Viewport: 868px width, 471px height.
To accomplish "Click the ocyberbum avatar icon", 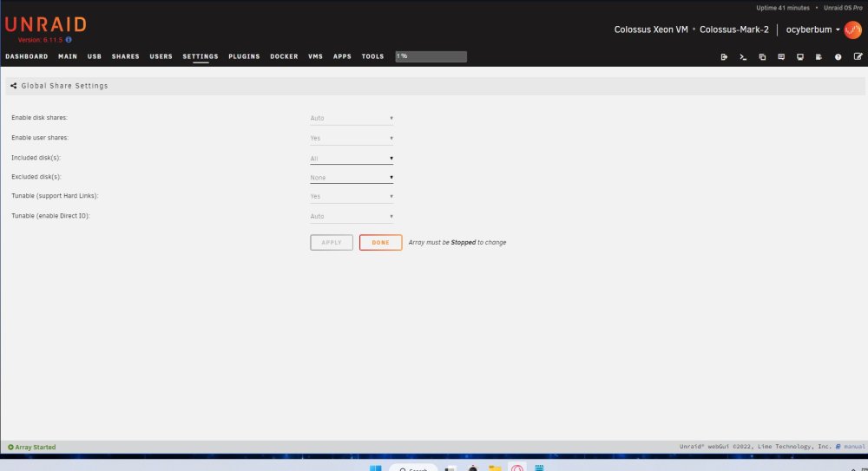I will pos(852,29).
